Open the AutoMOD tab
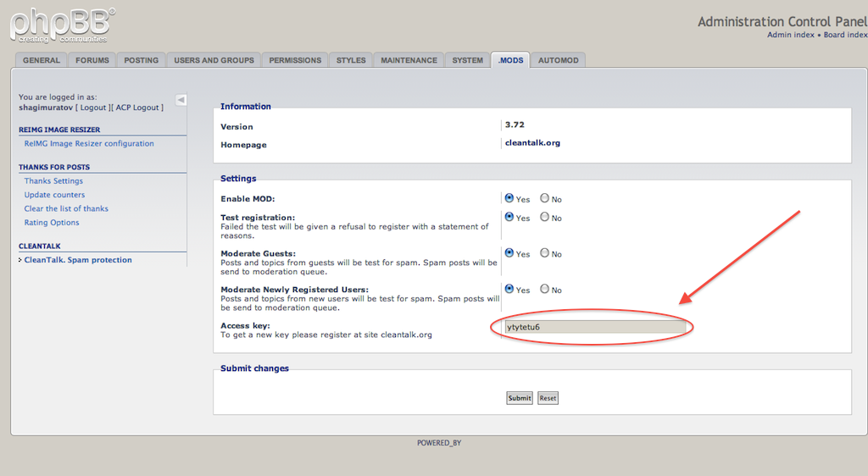This screenshot has height=476, width=868. point(559,60)
